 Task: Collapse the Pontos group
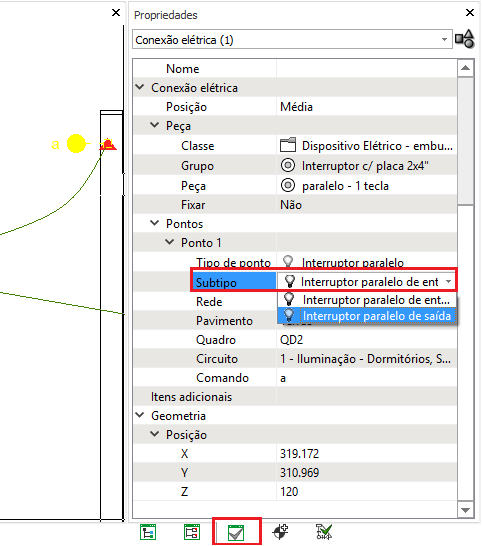coord(155,223)
